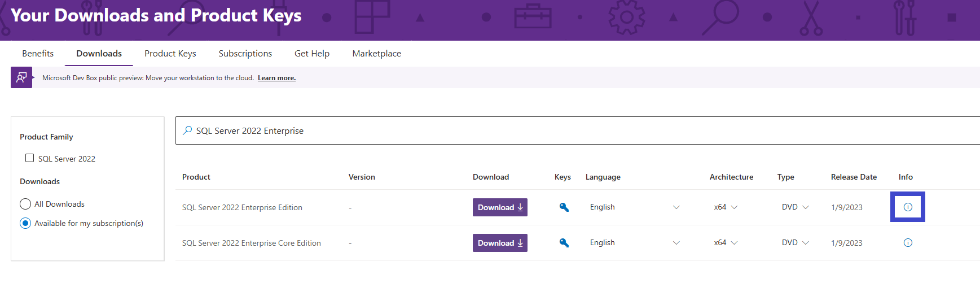Click the Microsoft Dev Box public preview message
The width and height of the screenshot is (980, 296).
click(148, 78)
